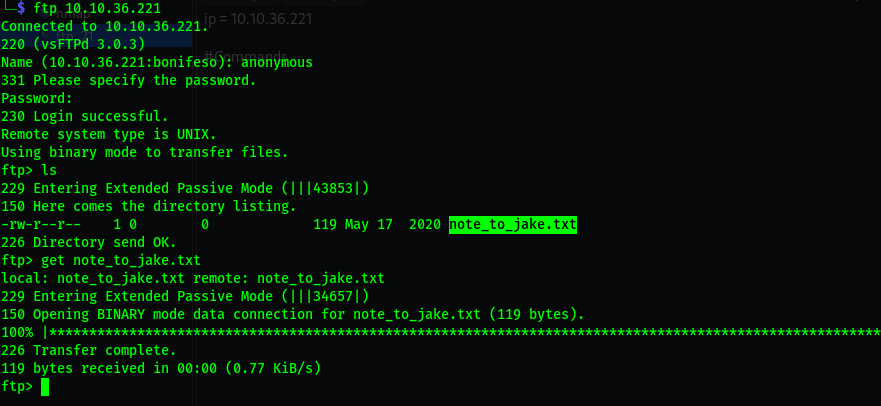Click the faded 'ip = 10.10.36.221' background text
881x406 pixels.
tap(261, 19)
